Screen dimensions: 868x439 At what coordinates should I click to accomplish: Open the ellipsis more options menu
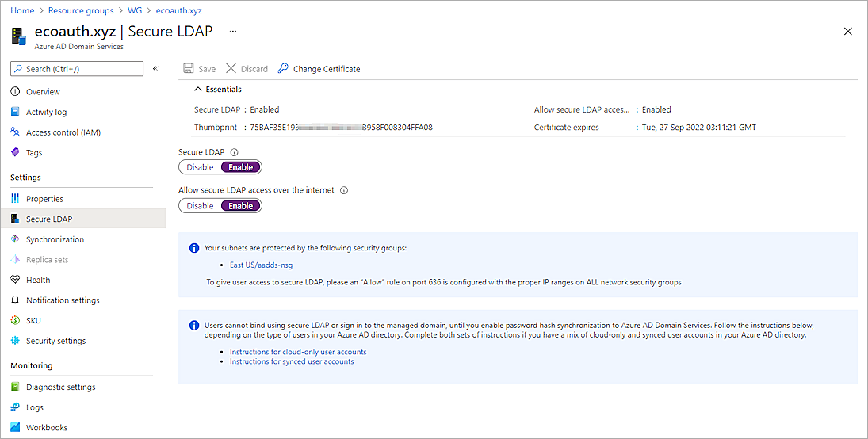[x=233, y=31]
